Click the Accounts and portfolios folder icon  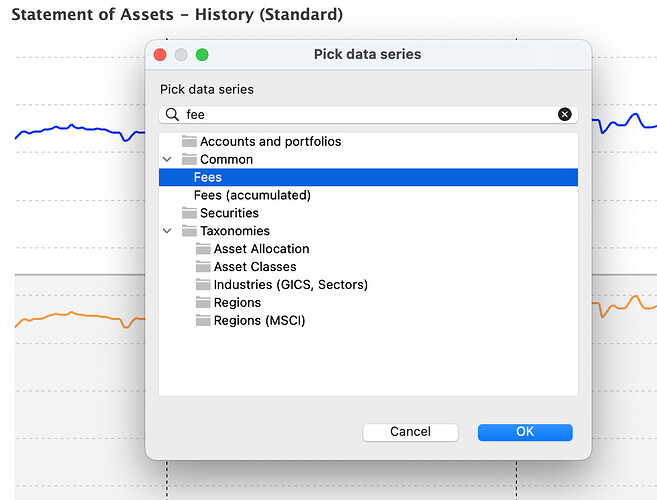point(189,142)
